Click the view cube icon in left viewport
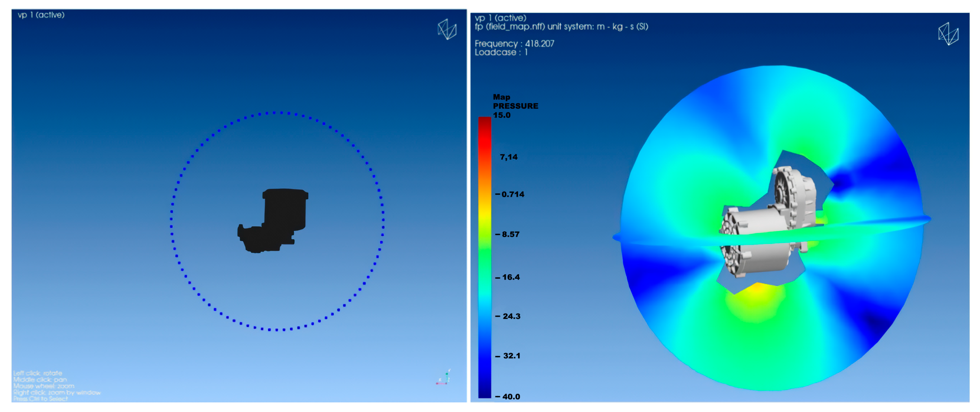Image resolution: width=980 pixels, height=412 pixels. (447, 29)
